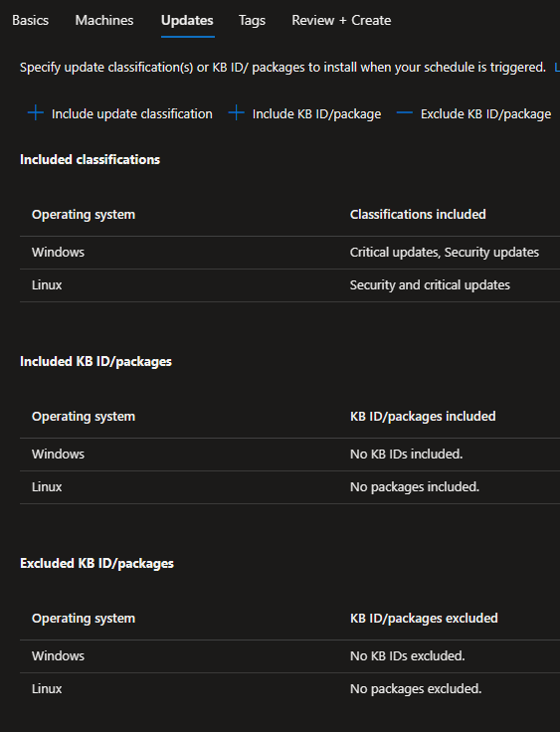Click the Include KB ID/package label
The height and width of the screenshot is (732, 560).
(x=316, y=114)
